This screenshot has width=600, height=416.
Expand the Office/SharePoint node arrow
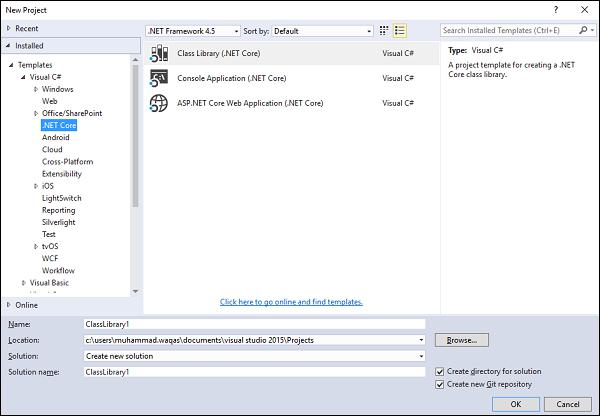pyautogui.click(x=36, y=113)
